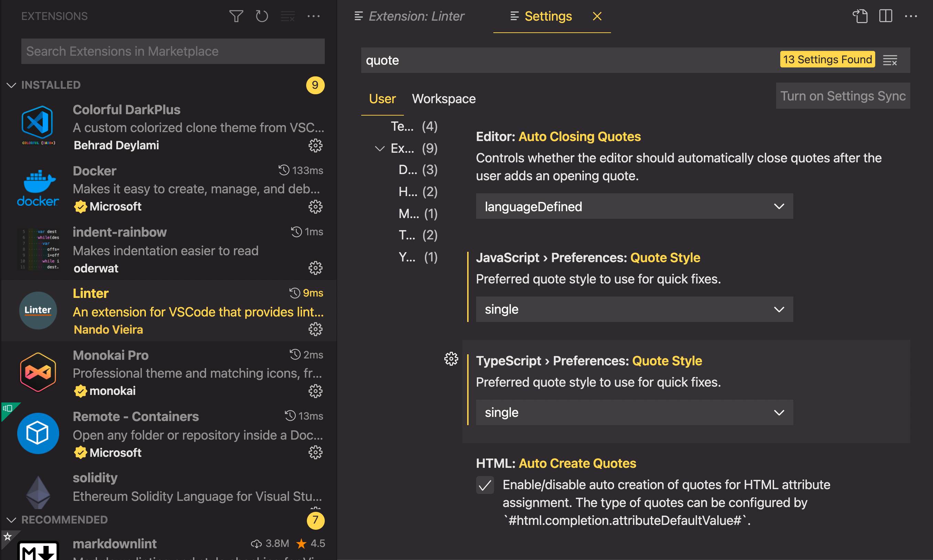This screenshot has width=933, height=560.
Task: Click HTML: Auto Create Quotes setting title
Action: click(x=556, y=463)
